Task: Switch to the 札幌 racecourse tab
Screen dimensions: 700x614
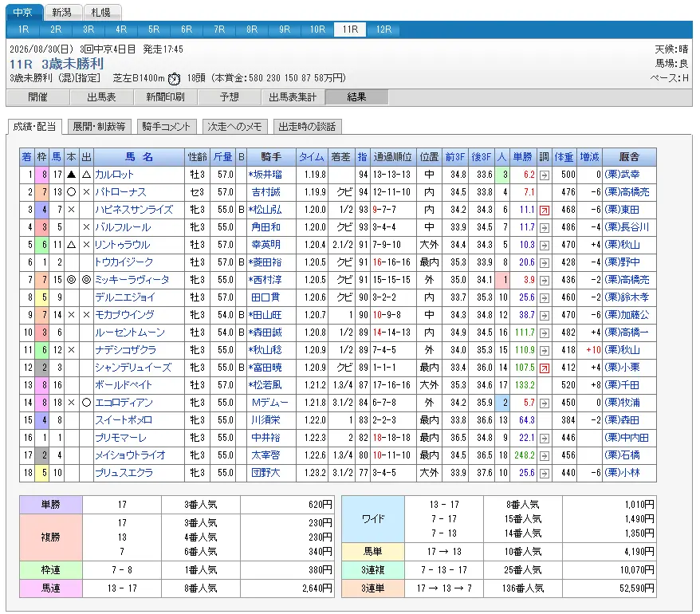Action: click(x=101, y=13)
